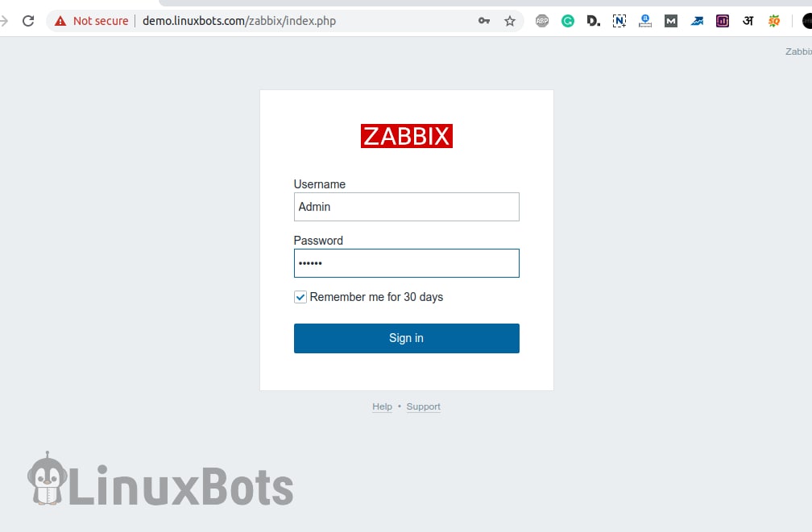Click the dark M extension icon
Viewport: 812px width, 532px height.
pos(671,20)
